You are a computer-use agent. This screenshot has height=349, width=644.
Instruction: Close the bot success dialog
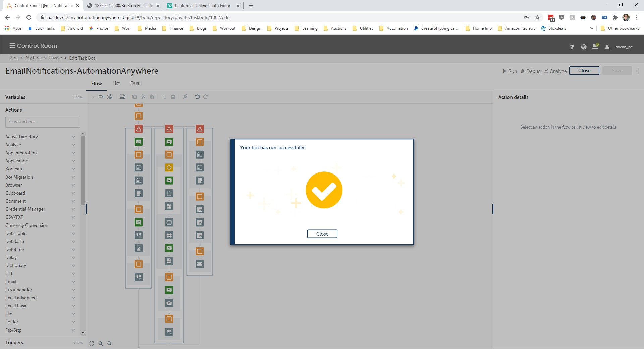322,234
